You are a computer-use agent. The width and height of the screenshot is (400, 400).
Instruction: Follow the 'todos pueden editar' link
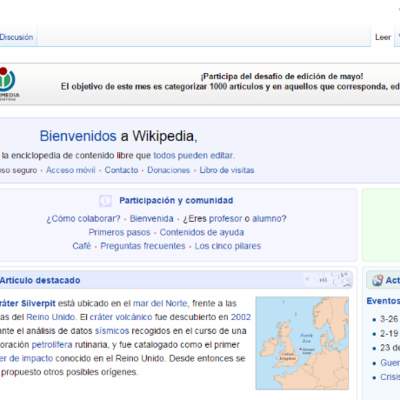pos(193,155)
